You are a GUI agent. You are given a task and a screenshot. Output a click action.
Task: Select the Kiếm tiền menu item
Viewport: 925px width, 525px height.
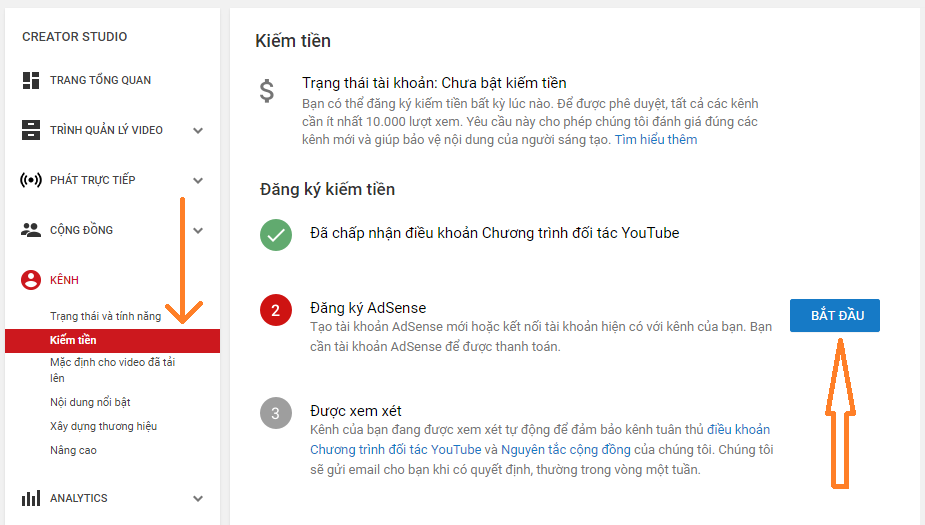[x=73, y=341]
